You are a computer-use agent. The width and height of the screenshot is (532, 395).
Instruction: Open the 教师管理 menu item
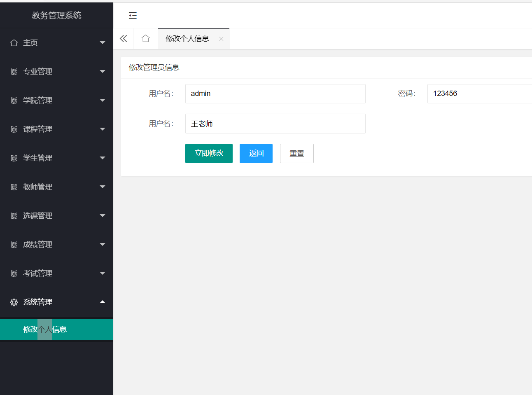(x=56, y=187)
